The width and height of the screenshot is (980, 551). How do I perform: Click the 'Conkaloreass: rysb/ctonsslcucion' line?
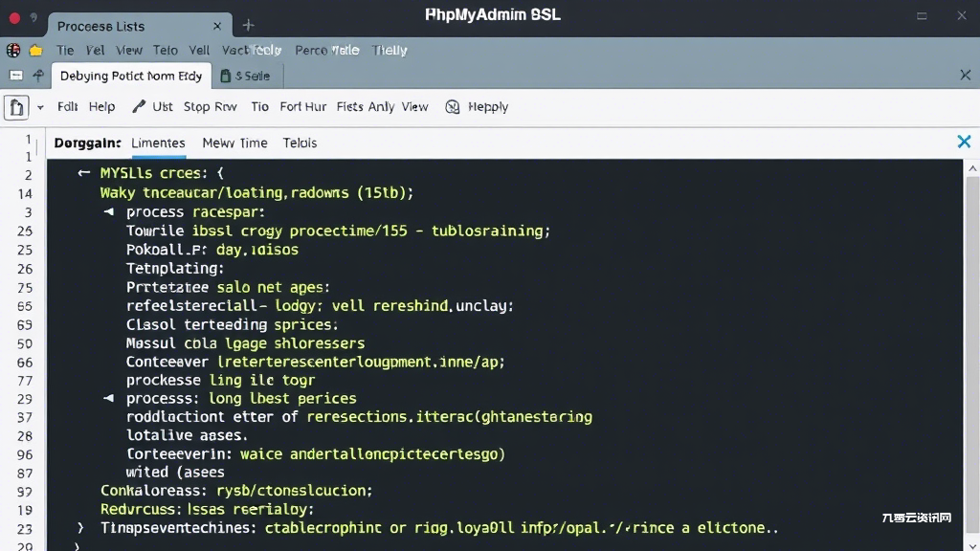(x=236, y=491)
